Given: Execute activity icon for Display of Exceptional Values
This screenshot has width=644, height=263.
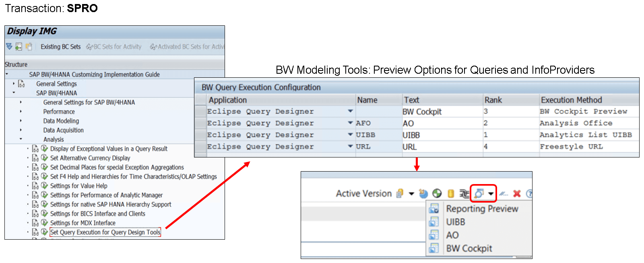Looking at the screenshot, I should [45, 149].
